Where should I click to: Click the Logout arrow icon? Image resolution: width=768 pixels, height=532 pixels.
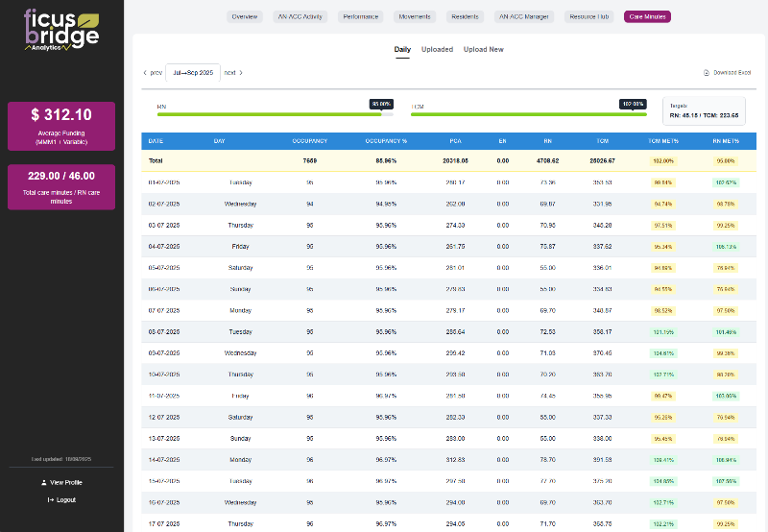[x=50, y=499]
